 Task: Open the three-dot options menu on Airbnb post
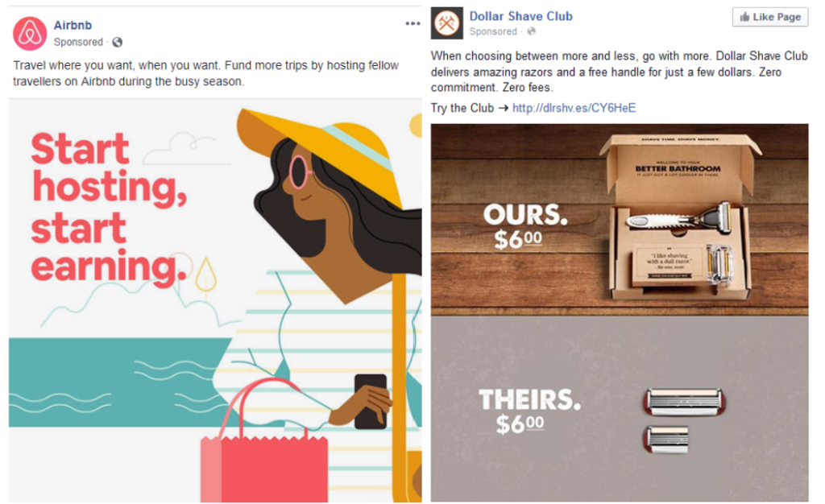[412, 23]
